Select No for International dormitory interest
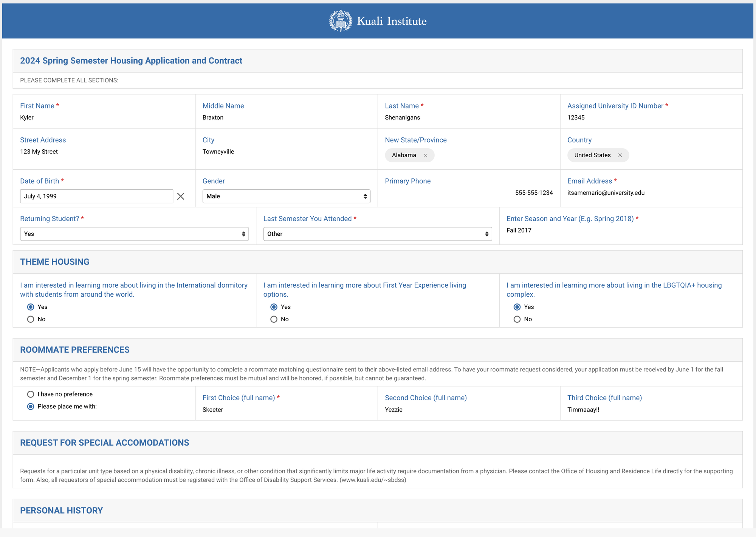This screenshot has width=756, height=537. (31, 319)
